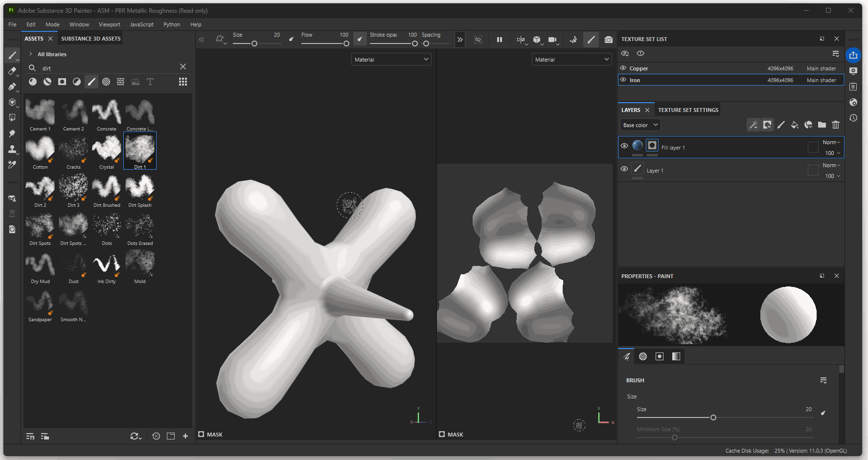This screenshot has width=868, height=460.
Task: Delete layer using trash icon
Action: [x=836, y=125]
